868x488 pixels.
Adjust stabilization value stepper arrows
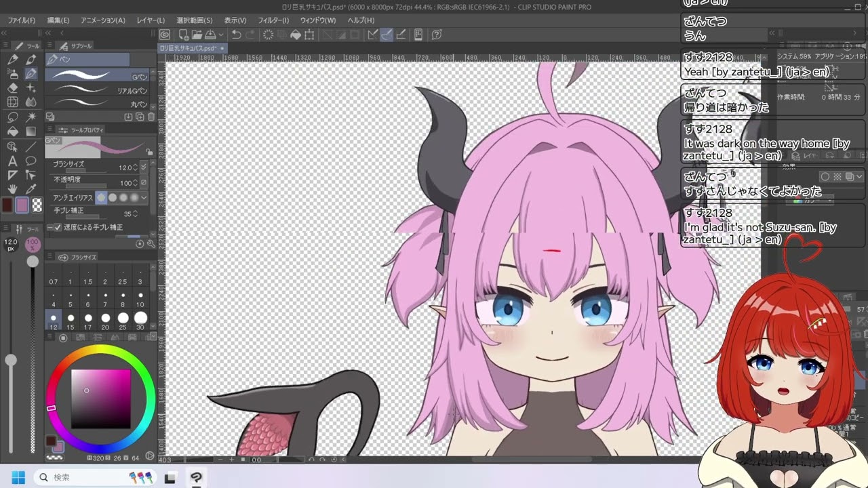tap(135, 213)
